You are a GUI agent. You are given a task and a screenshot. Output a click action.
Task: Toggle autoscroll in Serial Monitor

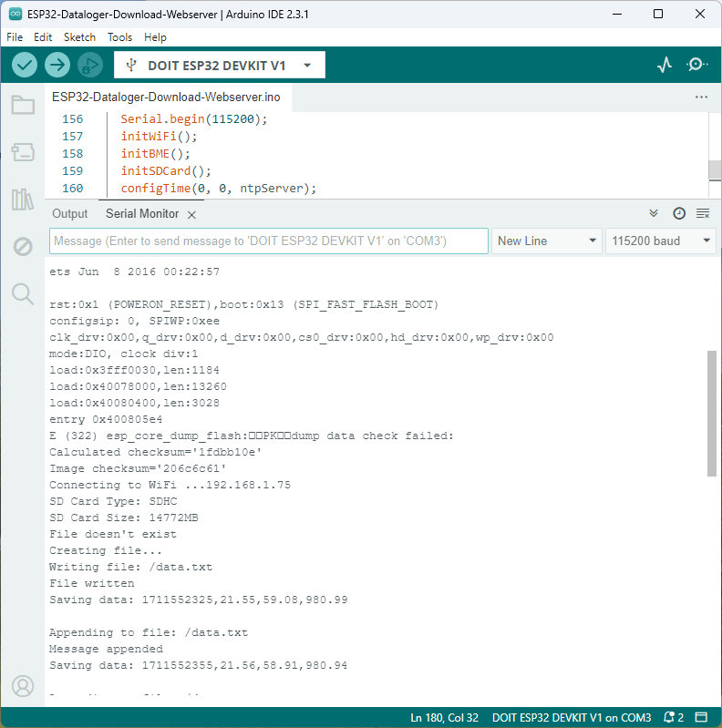click(x=654, y=213)
